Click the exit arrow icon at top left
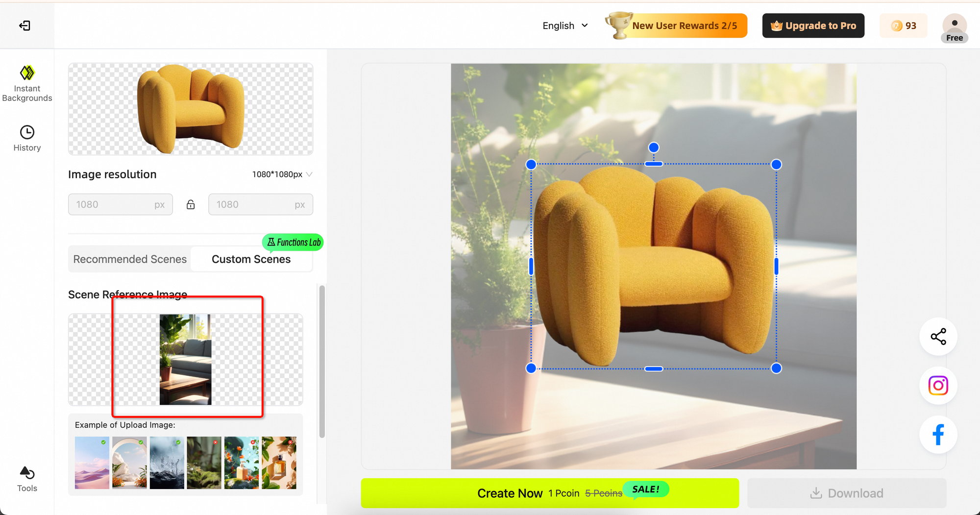 coord(25,25)
